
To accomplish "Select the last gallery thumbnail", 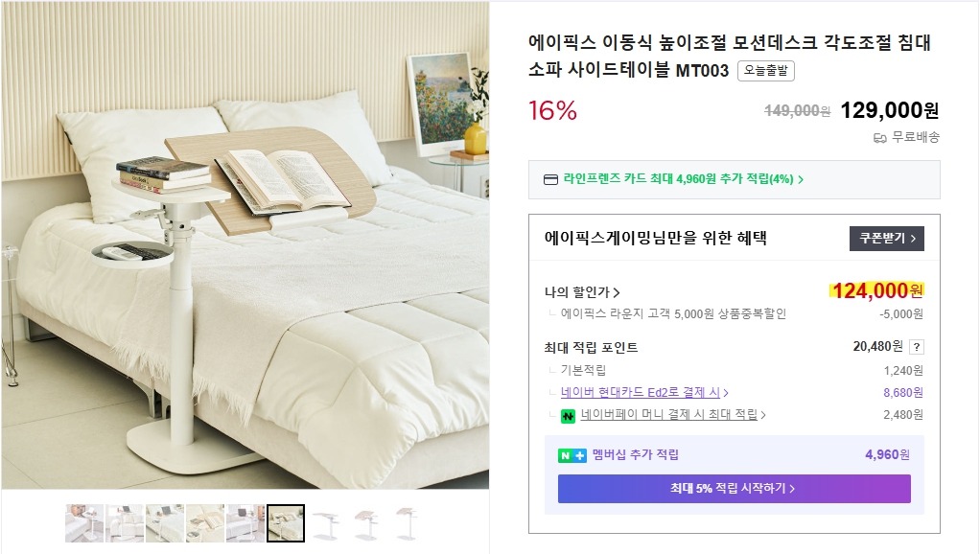I will coord(406,523).
